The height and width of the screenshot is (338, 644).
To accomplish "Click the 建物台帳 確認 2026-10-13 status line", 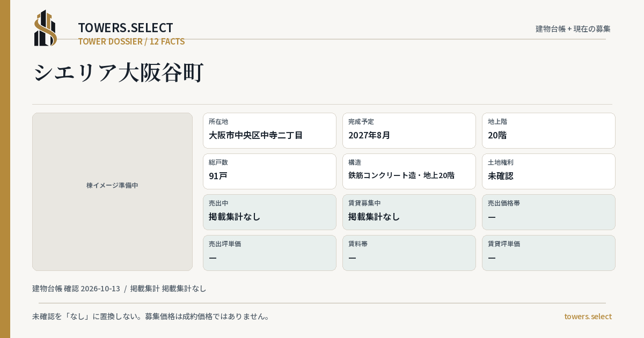I will click(x=76, y=289).
